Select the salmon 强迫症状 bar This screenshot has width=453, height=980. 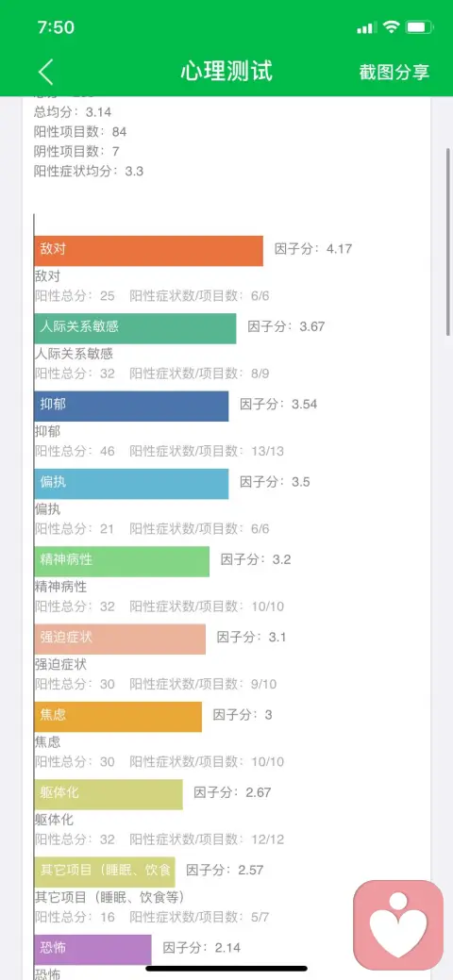(120, 639)
